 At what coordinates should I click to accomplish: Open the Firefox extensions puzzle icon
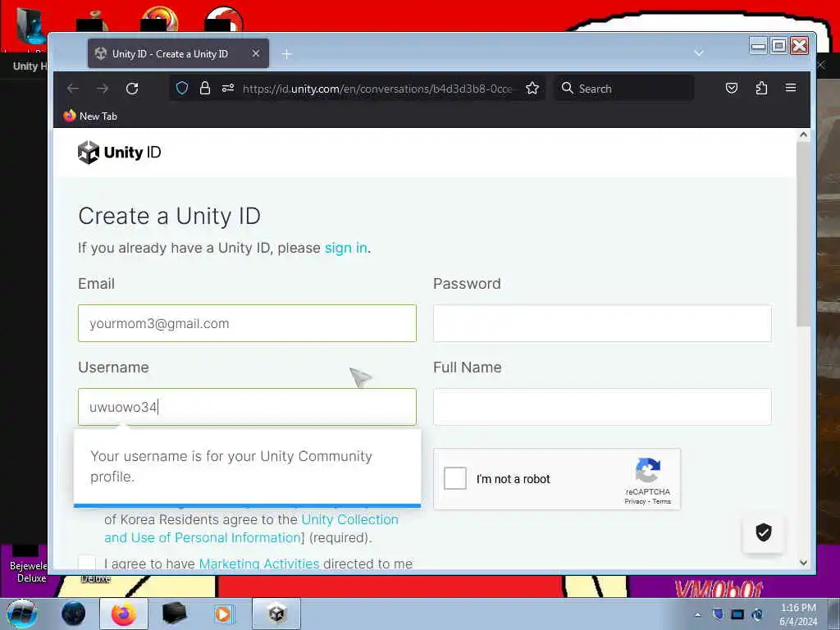coord(761,88)
